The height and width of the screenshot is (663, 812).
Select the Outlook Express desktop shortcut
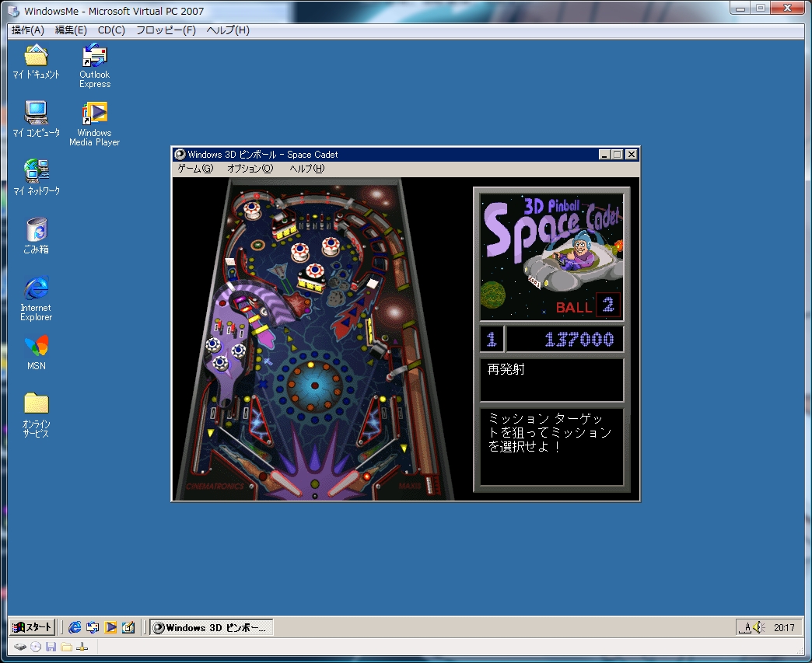point(95,66)
